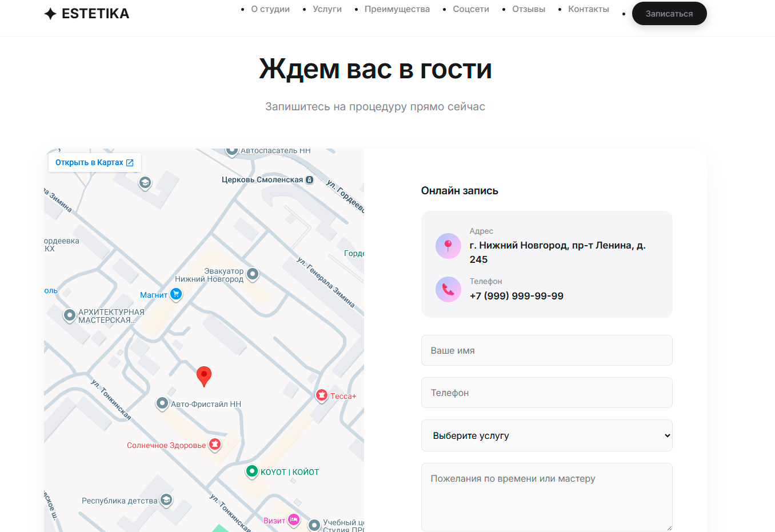Image resolution: width=775 pixels, height=532 pixels.
Task: Click the KOYOT | КОЙОТ green marker
Action: coord(252,471)
